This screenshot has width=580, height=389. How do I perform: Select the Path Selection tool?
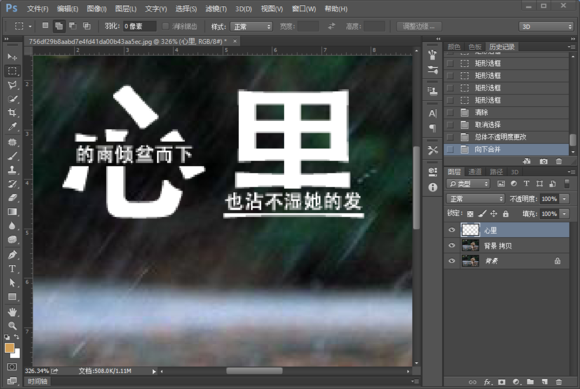click(x=12, y=283)
